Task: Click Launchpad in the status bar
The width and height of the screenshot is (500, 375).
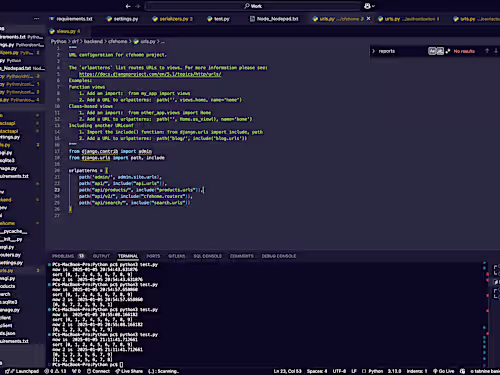Action: click(x=22, y=371)
